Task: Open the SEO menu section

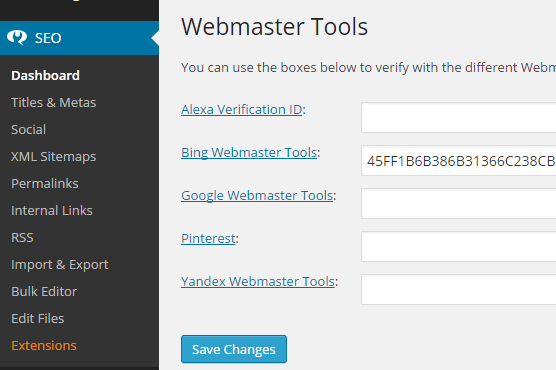Action: pyautogui.click(x=79, y=38)
